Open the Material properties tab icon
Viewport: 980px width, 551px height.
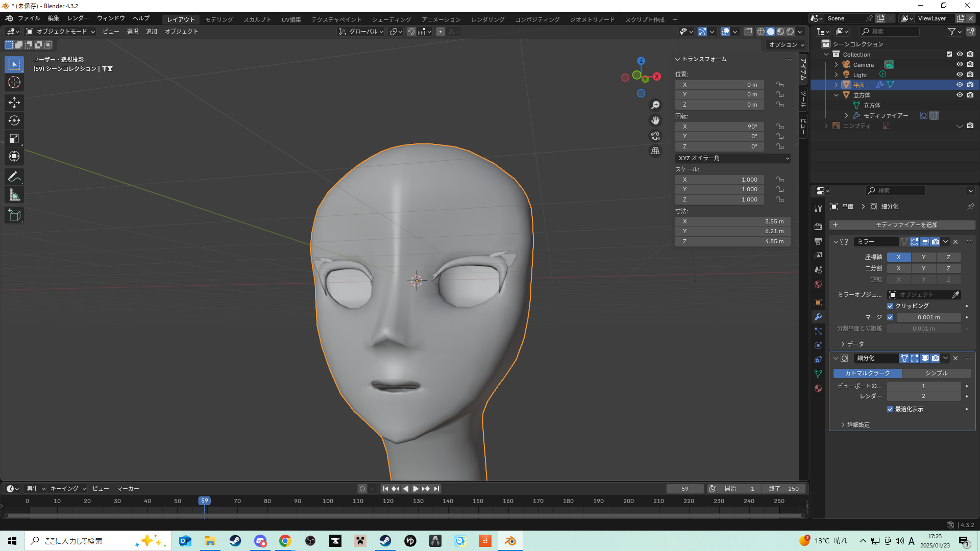818,388
